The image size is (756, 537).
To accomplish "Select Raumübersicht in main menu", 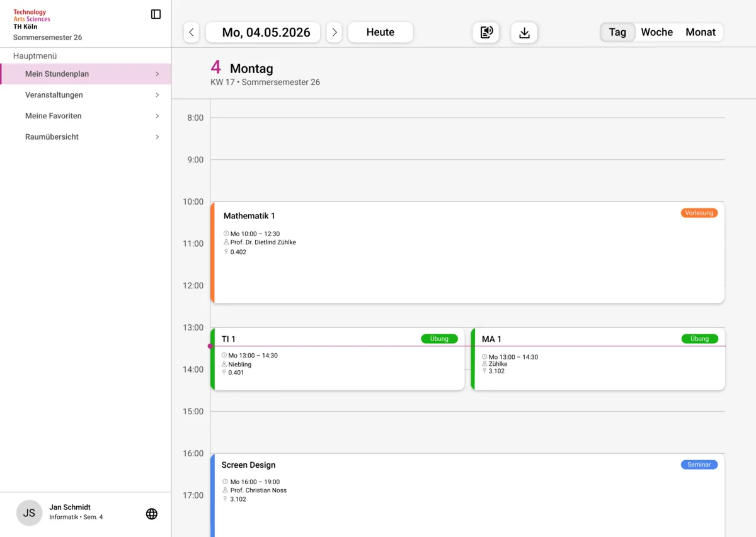I will pos(52,137).
